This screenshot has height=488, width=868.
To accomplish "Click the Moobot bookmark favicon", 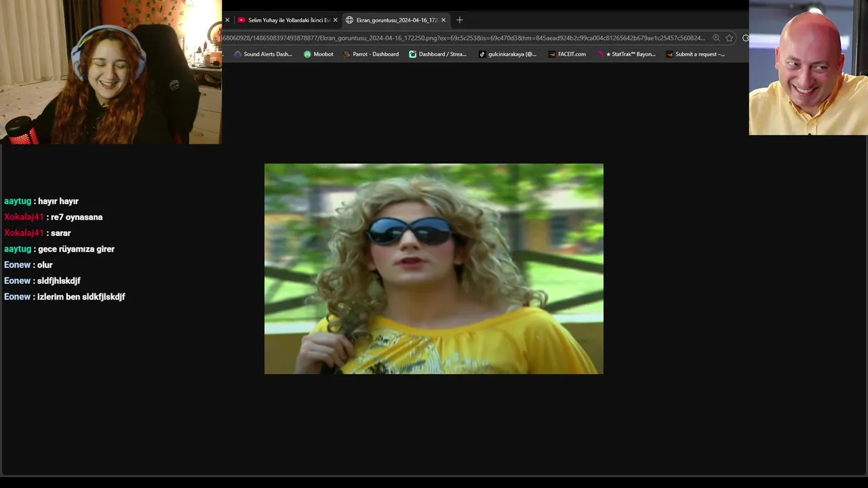I will [307, 54].
